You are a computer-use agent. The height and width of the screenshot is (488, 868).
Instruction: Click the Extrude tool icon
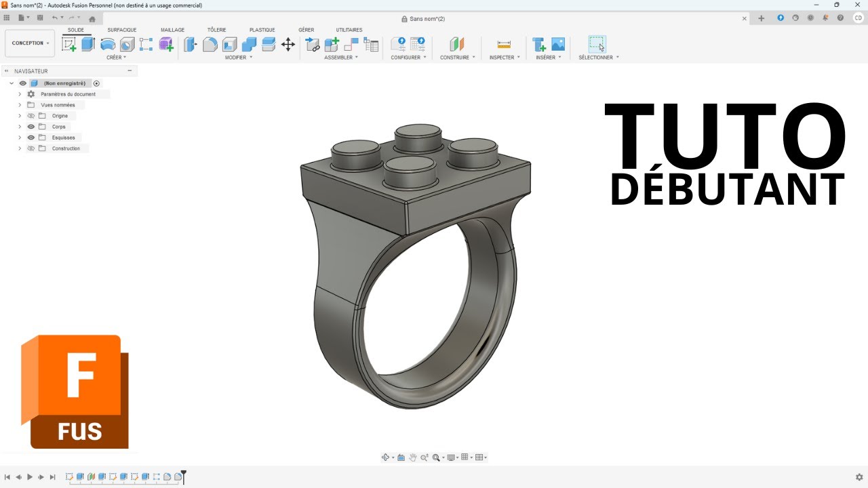tap(88, 45)
